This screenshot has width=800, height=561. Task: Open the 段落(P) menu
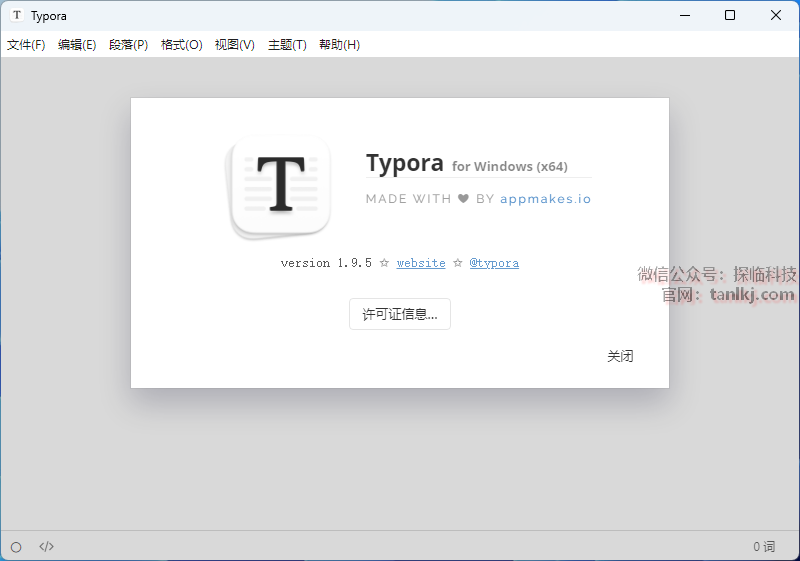click(x=128, y=45)
